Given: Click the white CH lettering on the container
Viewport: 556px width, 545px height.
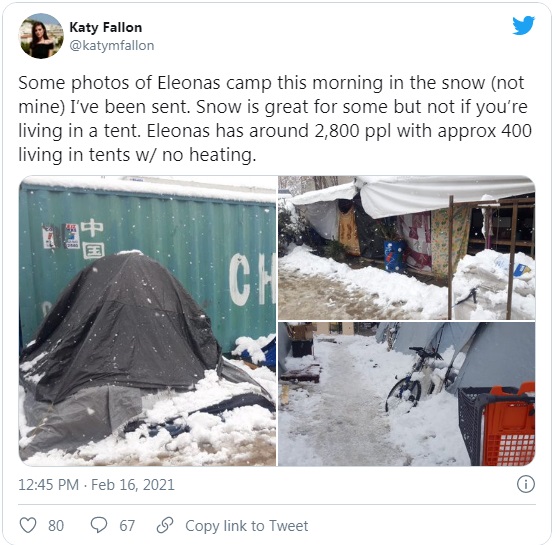Looking at the screenshot, I should click(252, 280).
